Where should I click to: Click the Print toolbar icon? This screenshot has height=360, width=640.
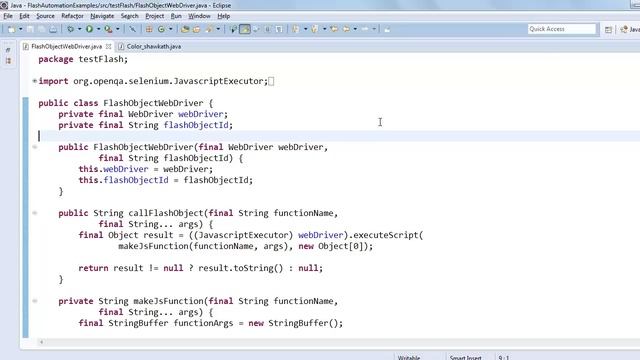click(x=53, y=29)
